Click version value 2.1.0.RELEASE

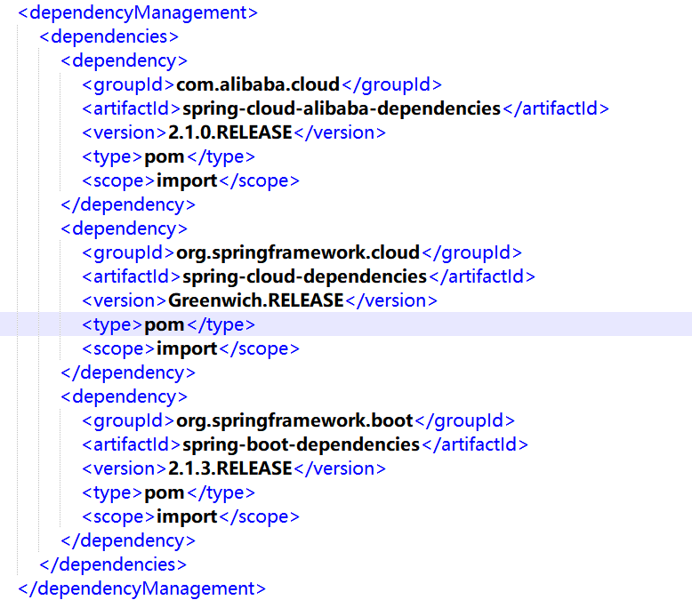(x=230, y=132)
